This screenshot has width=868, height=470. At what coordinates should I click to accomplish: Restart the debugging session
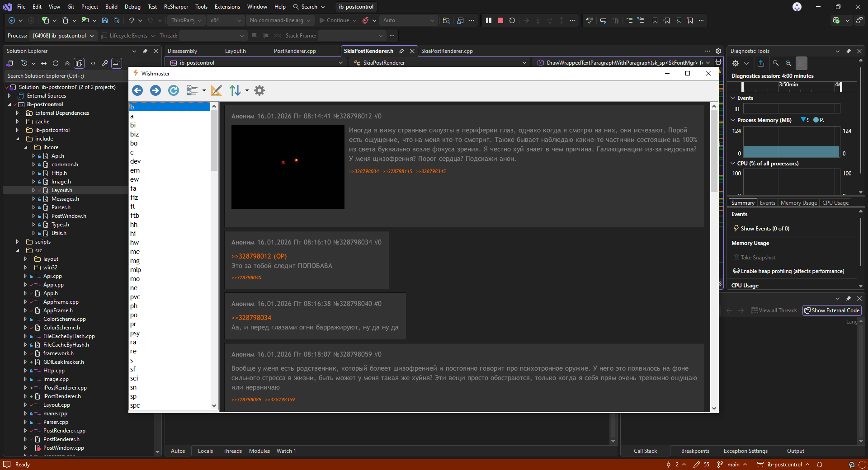[x=512, y=20]
